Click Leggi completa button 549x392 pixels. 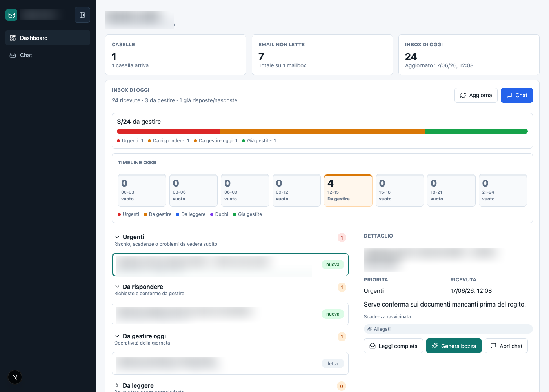pos(393,346)
